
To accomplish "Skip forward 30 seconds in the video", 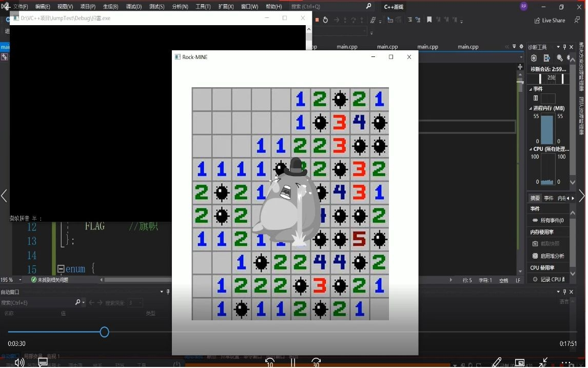I will 316,362.
